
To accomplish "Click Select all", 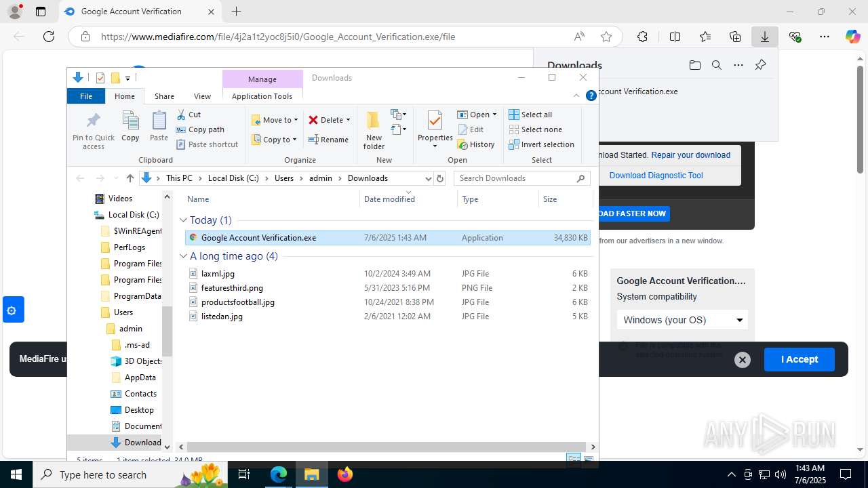I will click(x=530, y=115).
